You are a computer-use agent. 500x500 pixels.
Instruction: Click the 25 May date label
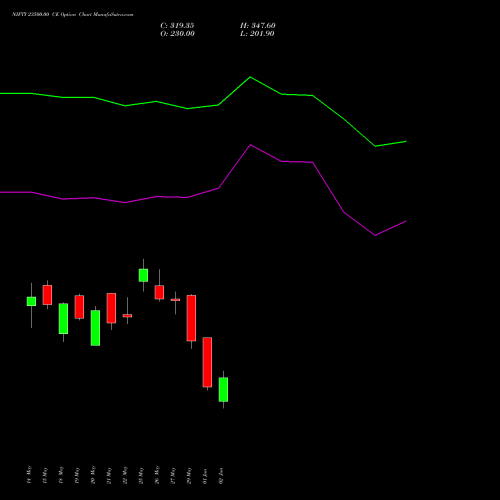tap(141, 475)
